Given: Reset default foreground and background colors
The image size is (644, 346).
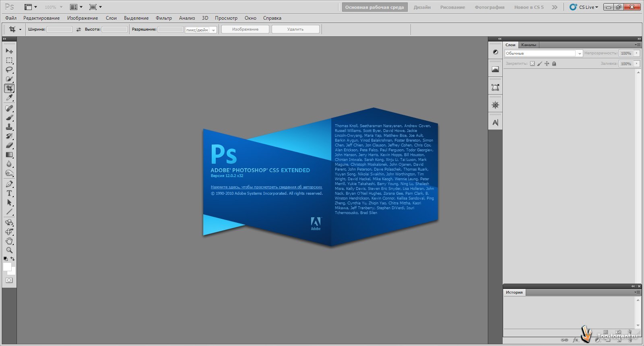Looking at the screenshot, I should pyautogui.click(x=6, y=259).
